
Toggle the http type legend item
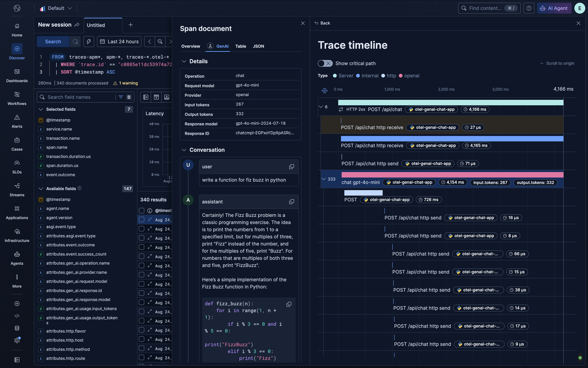(389, 76)
